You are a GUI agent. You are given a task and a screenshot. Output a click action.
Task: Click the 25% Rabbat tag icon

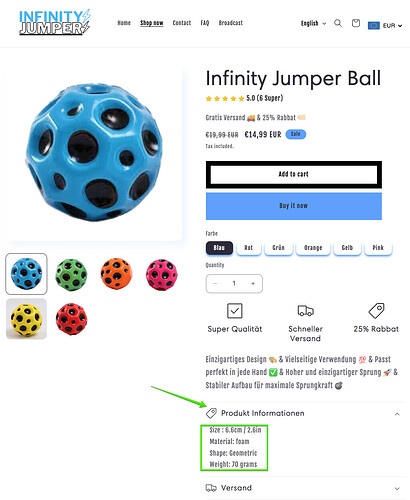tap(376, 311)
